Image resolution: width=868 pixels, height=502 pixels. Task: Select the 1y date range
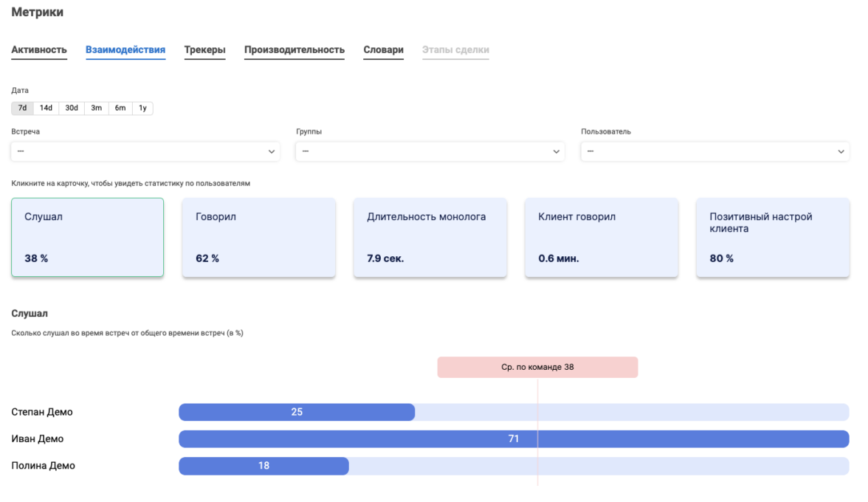click(x=142, y=108)
